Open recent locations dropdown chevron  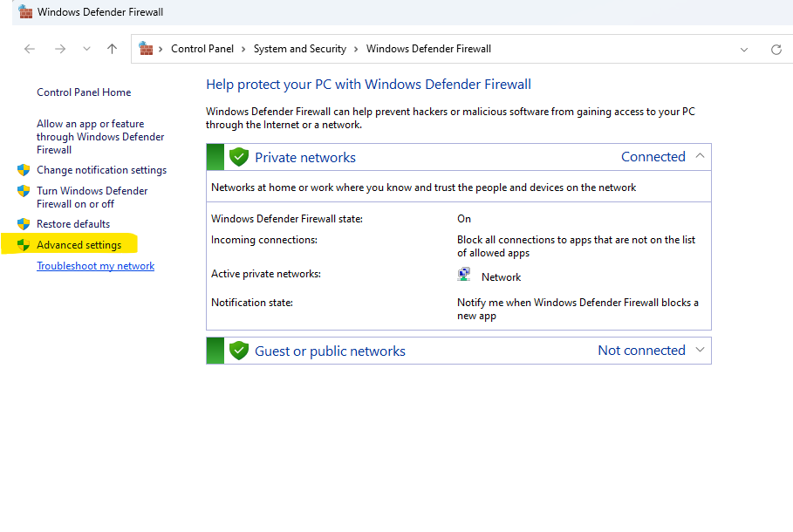click(86, 49)
